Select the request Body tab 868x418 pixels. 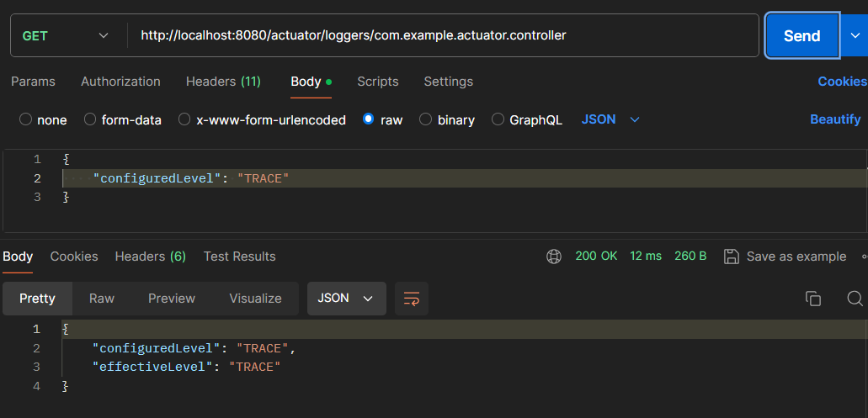click(312, 82)
